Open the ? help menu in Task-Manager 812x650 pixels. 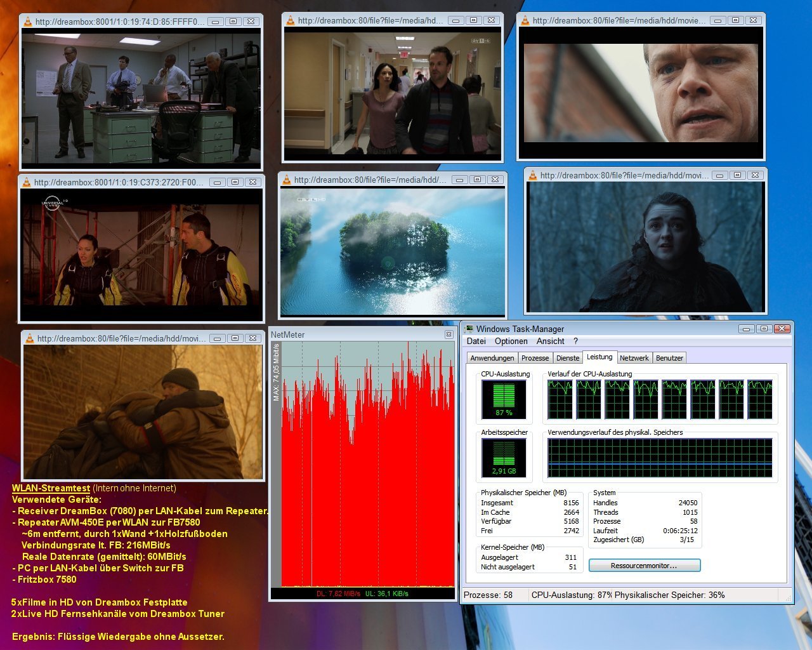(575, 341)
